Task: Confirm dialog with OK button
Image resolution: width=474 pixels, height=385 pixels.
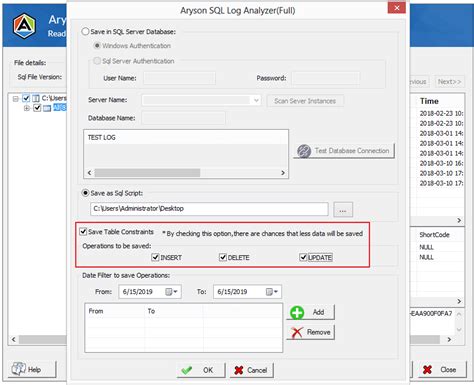Action: [x=201, y=370]
